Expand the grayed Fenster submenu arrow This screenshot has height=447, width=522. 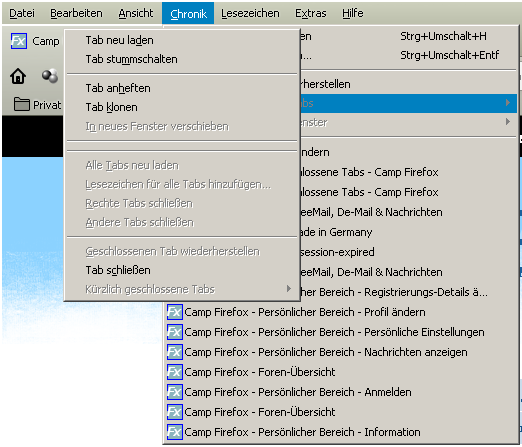(508, 122)
